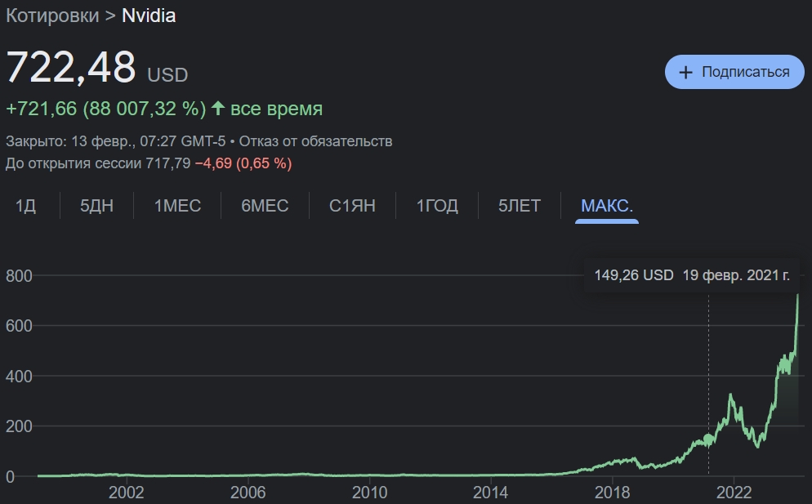The width and height of the screenshot is (812, 504).
Task: Switch to the 5ЛЕТ range tab
Action: (520, 206)
